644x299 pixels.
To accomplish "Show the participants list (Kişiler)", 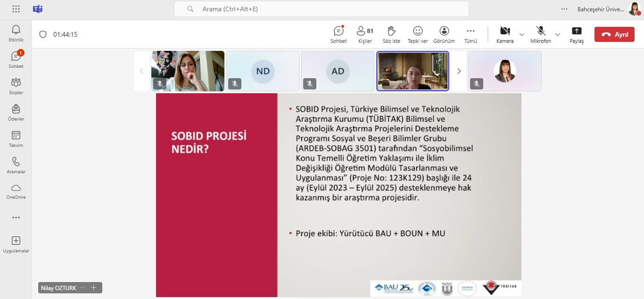I will [x=364, y=34].
